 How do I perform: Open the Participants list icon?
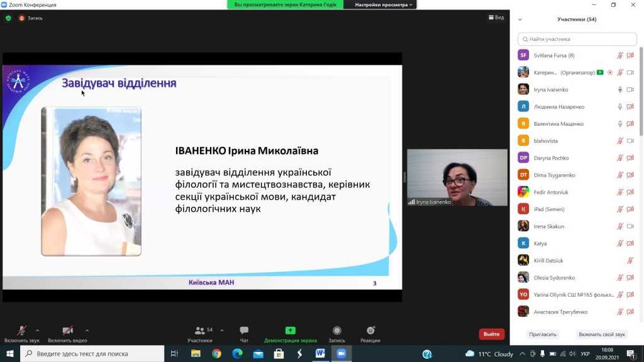[200, 331]
